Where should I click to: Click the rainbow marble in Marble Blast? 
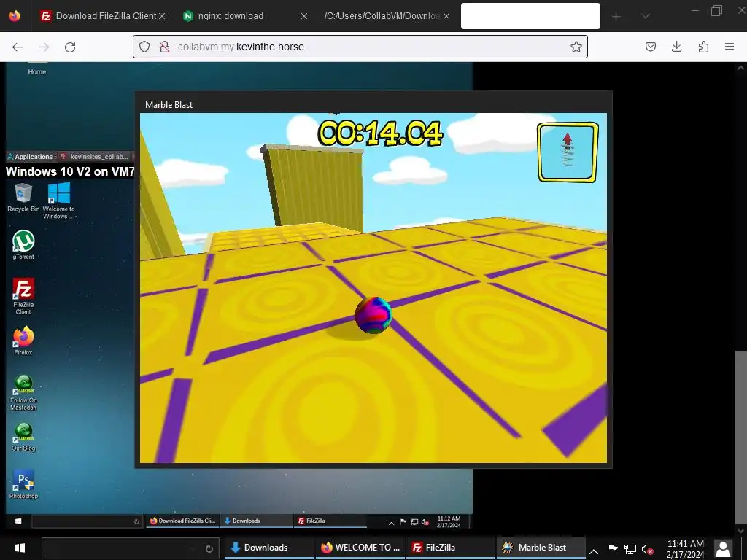coord(373,315)
